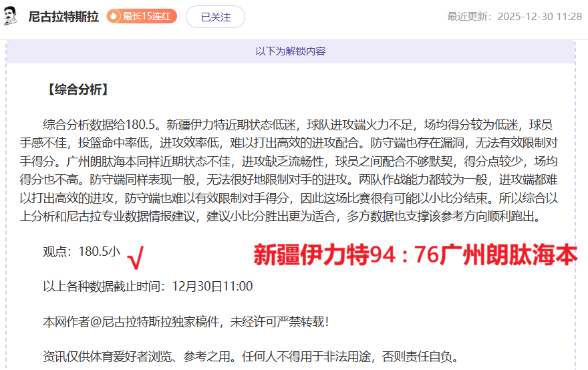Click the 2025-12-30 date in the header

point(525,17)
